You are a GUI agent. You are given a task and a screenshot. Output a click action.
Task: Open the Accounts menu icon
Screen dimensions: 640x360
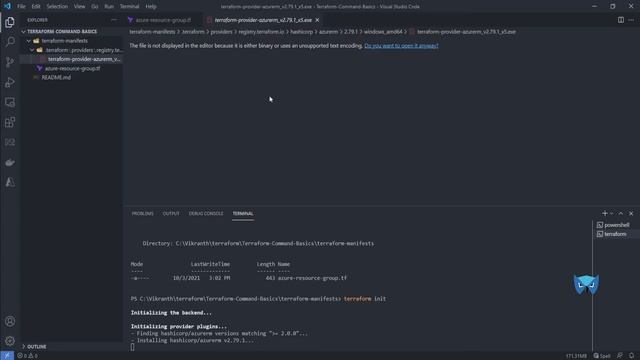10,321
